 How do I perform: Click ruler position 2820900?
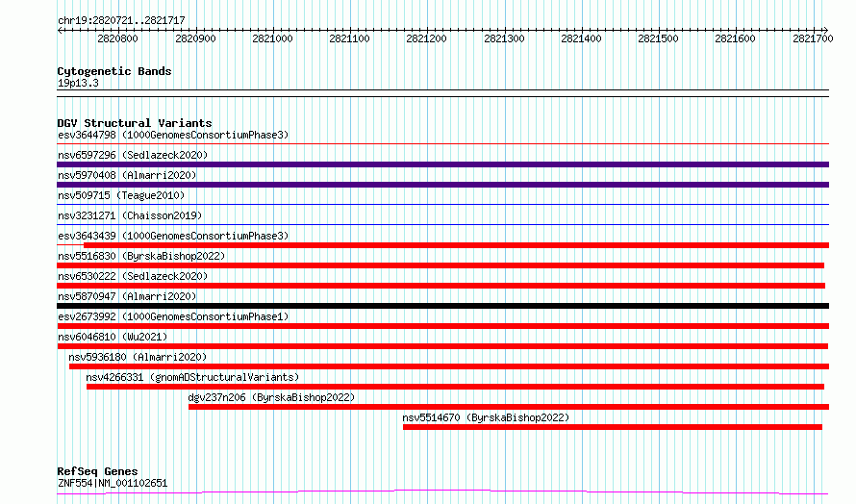tap(195, 38)
